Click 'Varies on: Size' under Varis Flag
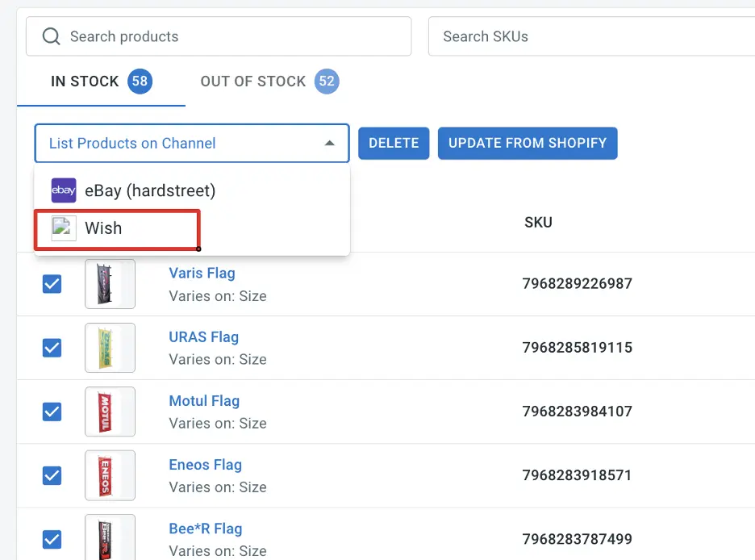This screenshot has height=560, width=755. point(218,295)
